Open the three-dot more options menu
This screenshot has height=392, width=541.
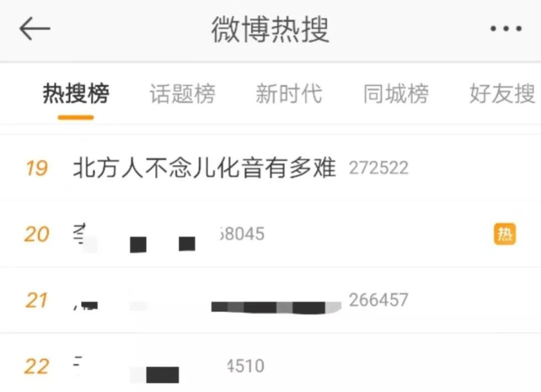(506, 29)
